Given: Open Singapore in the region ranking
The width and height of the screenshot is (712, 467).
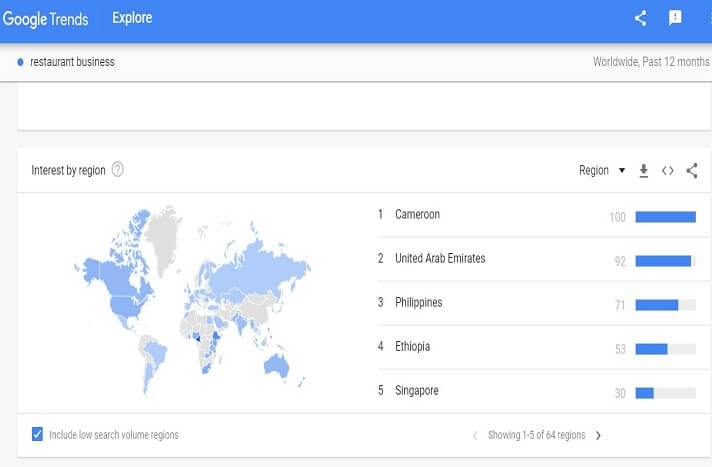Looking at the screenshot, I should 416,390.
